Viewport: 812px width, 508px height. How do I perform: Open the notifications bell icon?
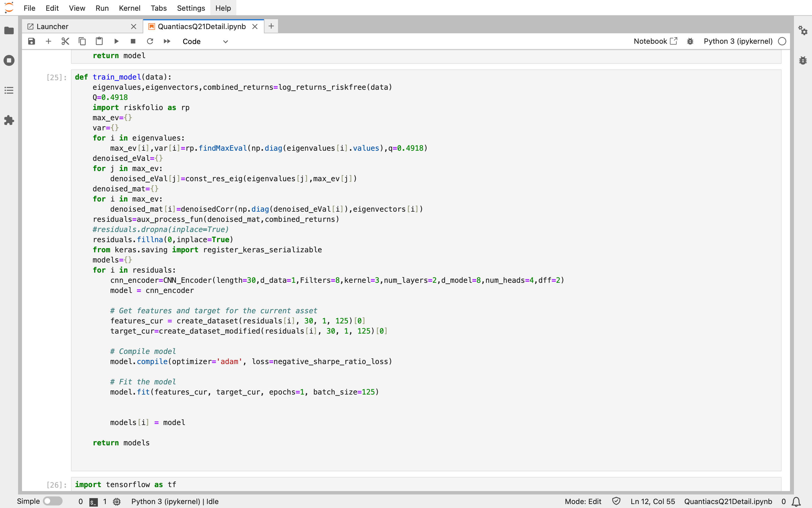click(x=796, y=502)
